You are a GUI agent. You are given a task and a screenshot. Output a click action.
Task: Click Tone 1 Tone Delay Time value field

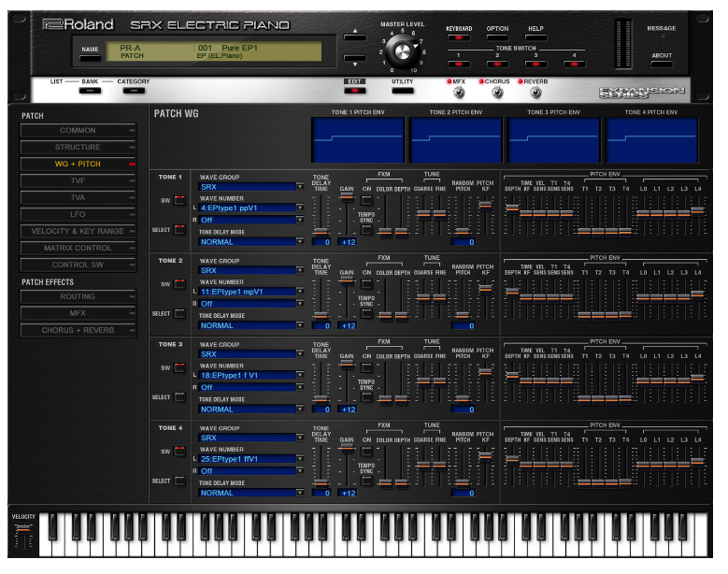pyautogui.click(x=321, y=242)
